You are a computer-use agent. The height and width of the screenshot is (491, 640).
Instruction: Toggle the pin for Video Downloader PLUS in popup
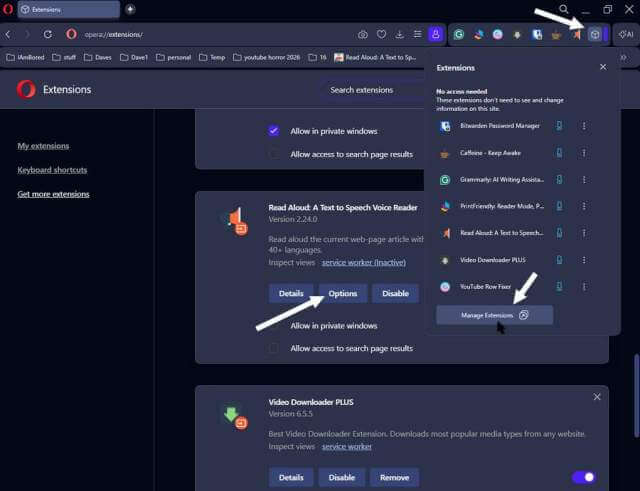(560, 260)
